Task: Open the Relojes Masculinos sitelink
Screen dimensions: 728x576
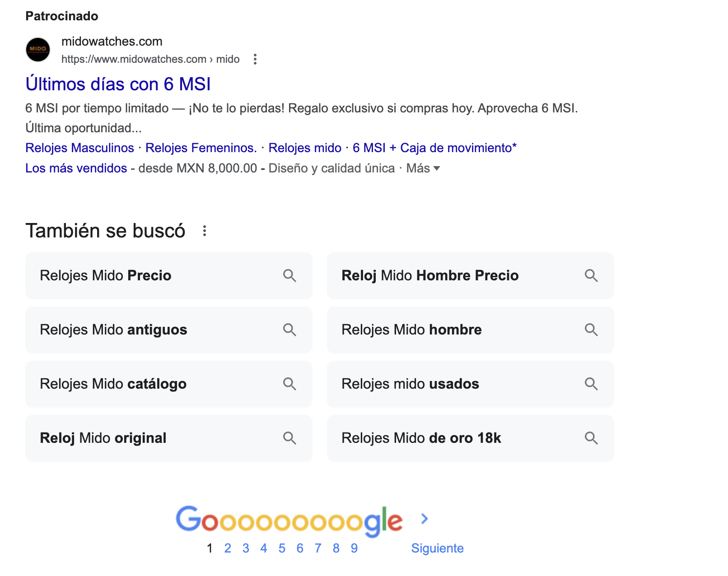Action: (x=79, y=148)
